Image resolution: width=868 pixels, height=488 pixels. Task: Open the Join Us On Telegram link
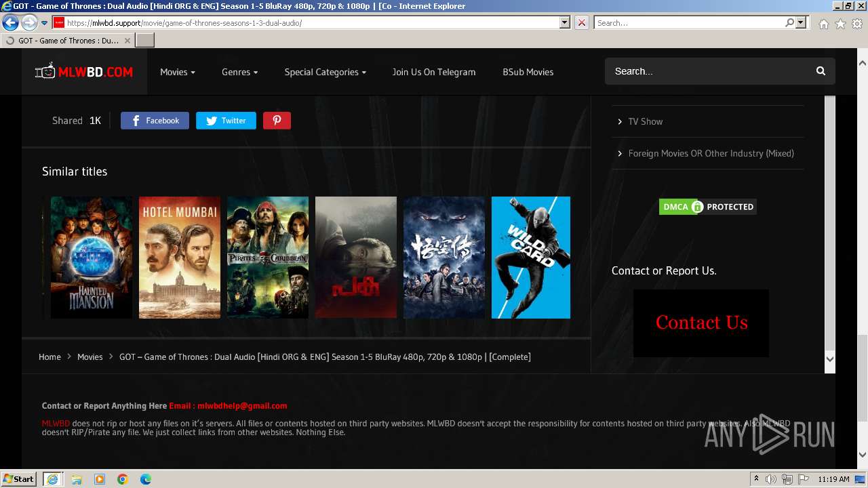pyautogui.click(x=434, y=72)
